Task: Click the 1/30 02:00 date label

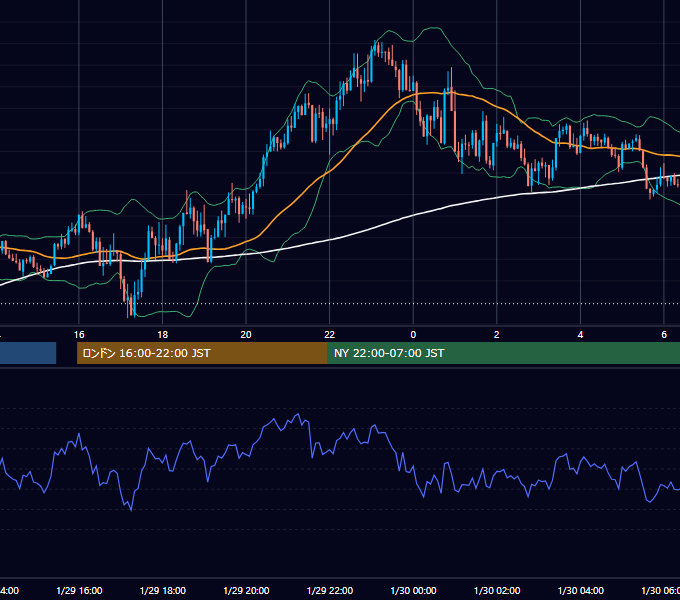Action: 497,590
